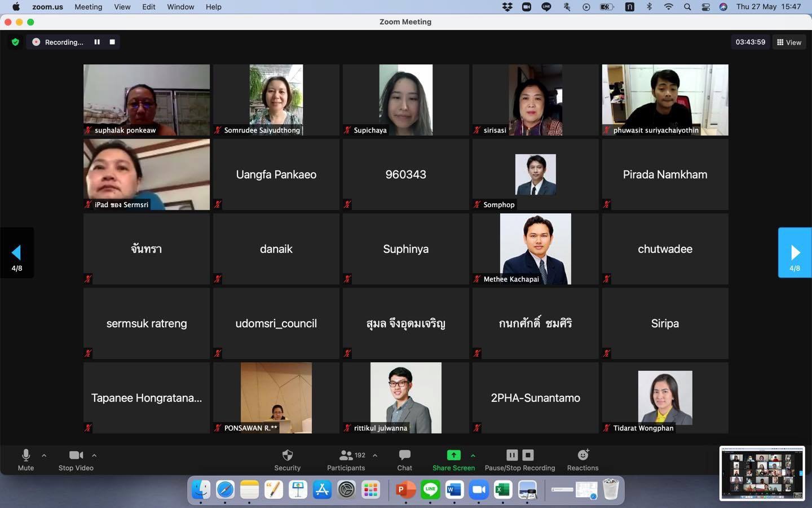Open the Participants list

coord(346,455)
